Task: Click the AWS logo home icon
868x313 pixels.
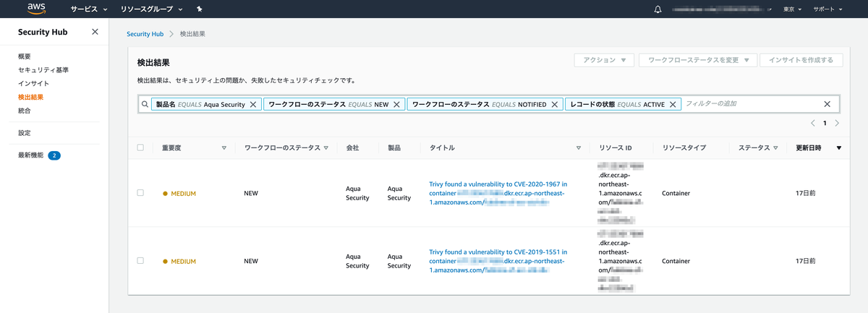Action: click(36, 9)
